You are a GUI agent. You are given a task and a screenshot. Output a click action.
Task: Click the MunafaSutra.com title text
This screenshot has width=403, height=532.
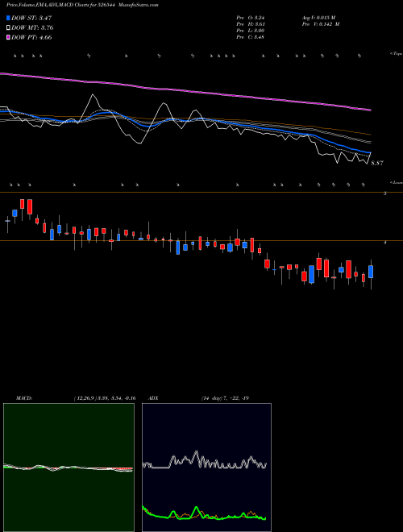tap(139, 5)
